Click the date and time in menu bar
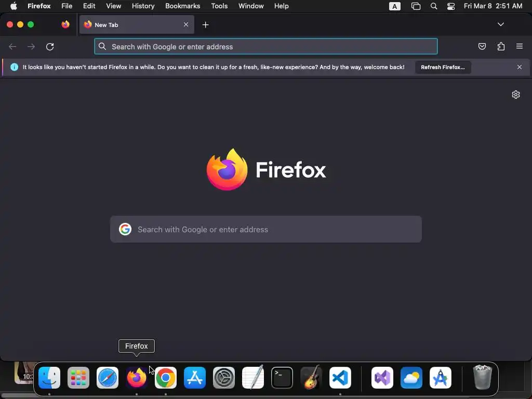The image size is (532, 399). click(493, 6)
